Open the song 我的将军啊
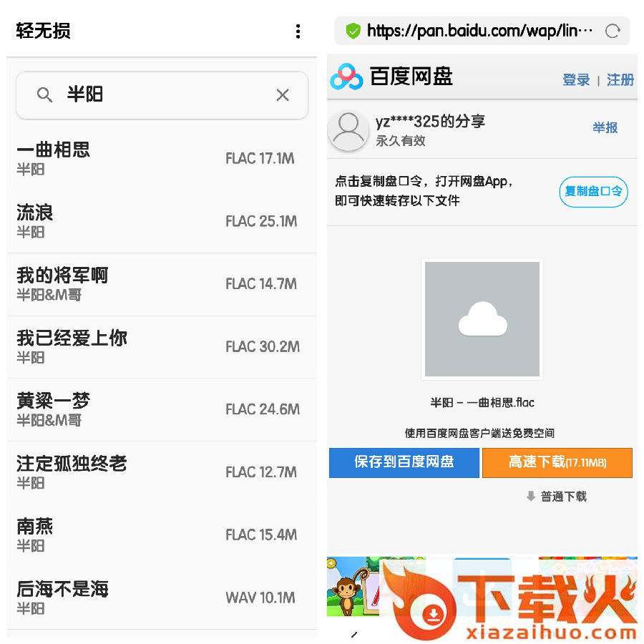Viewport: 644px width, 644px height. pos(162,284)
